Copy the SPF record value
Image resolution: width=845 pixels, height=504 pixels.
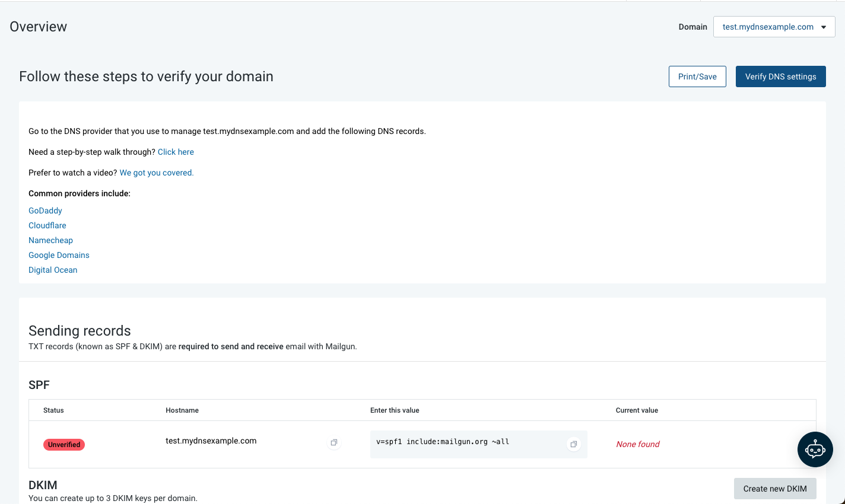[x=573, y=444]
